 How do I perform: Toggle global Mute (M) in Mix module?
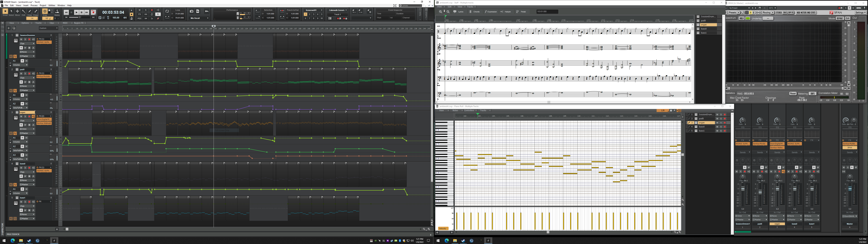[140, 10]
